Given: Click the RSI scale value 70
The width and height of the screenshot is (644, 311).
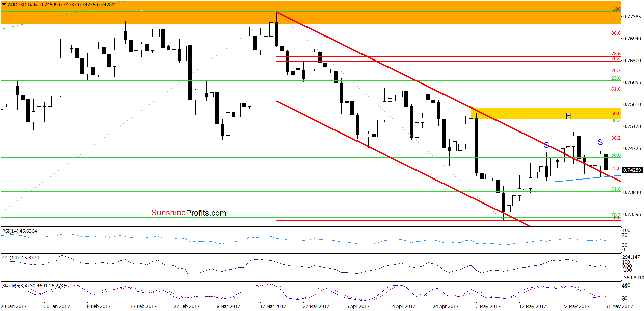Looking at the screenshot, I should pyautogui.click(x=625, y=235).
